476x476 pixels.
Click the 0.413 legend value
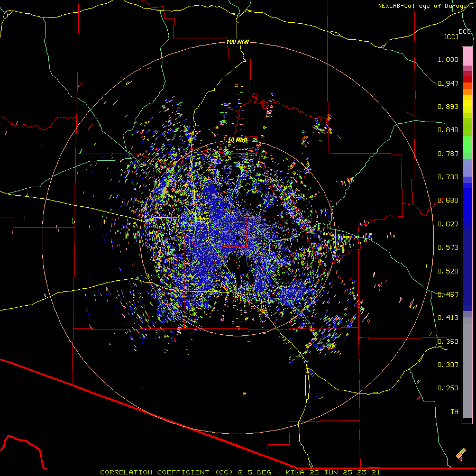(x=448, y=318)
